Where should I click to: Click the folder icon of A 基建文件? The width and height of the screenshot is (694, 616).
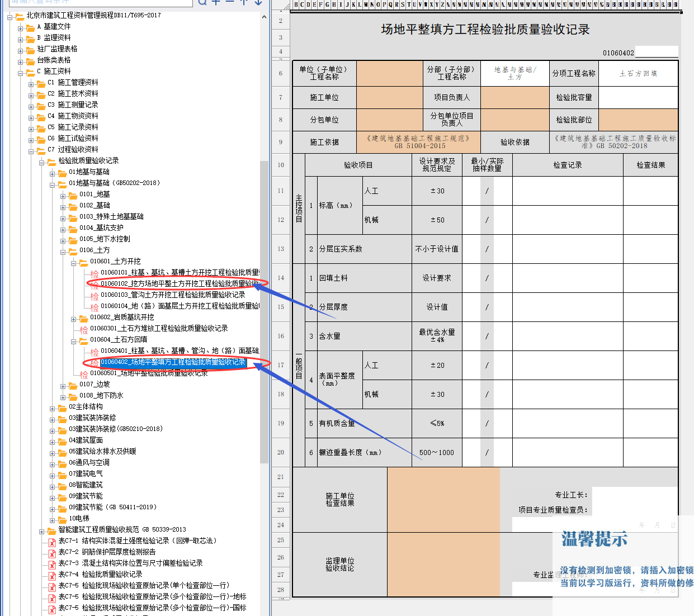[x=30, y=27]
